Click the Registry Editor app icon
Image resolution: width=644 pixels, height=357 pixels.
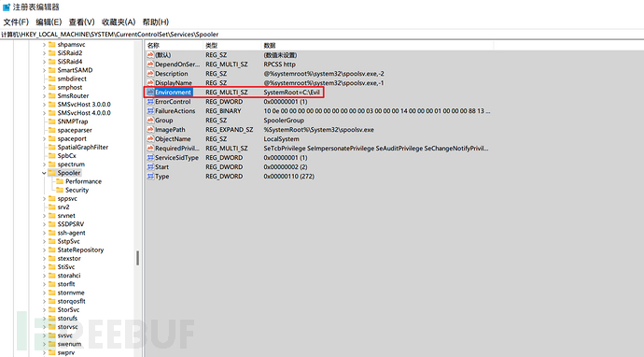point(7,7)
